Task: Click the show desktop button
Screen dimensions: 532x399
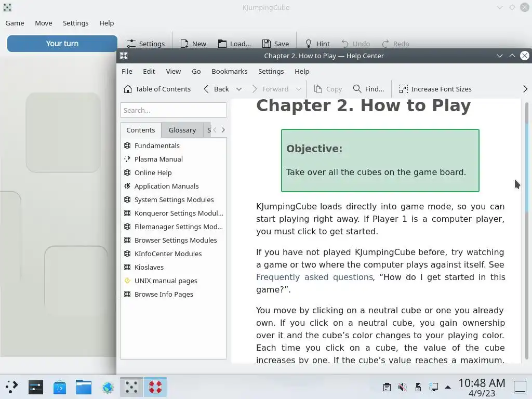Action: click(x=520, y=387)
